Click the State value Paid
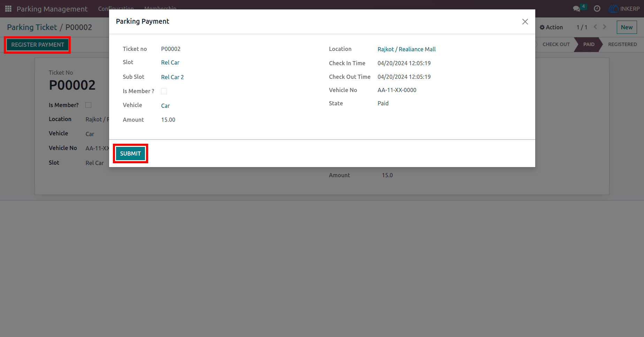The image size is (644, 337). click(x=383, y=103)
